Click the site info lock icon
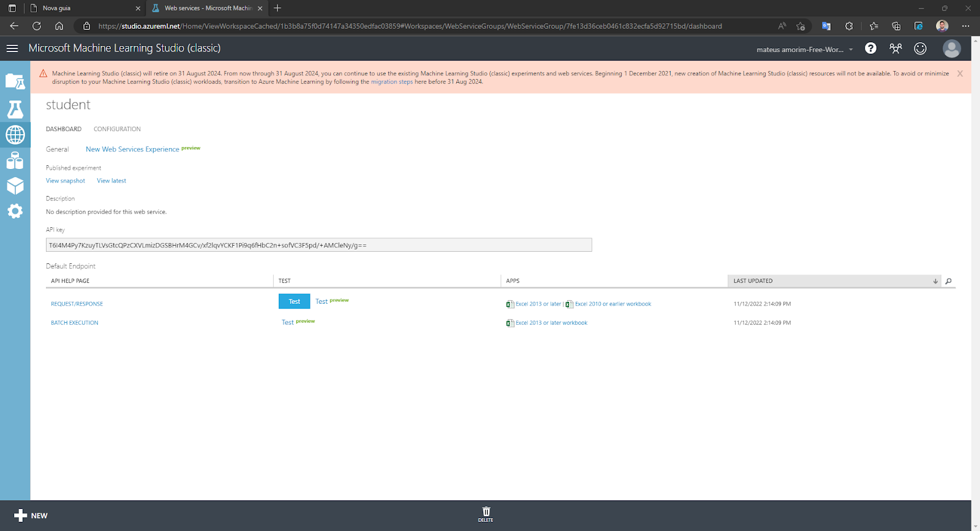Screen dimensions: 980x531 [86, 26]
